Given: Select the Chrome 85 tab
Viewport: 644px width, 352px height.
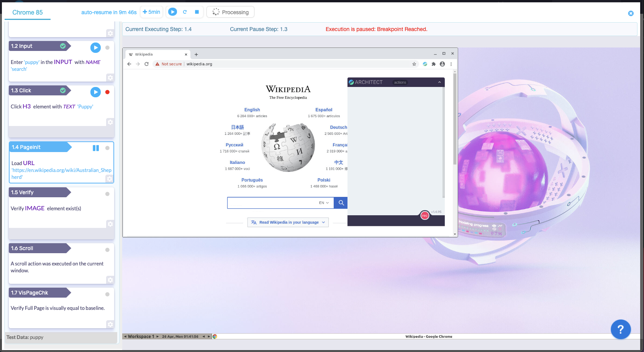Looking at the screenshot, I should click(x=28, y=12).
